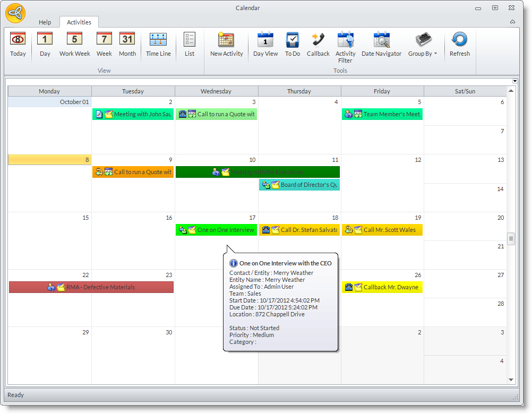
Task: Select Board of Director's appointment
Action: pyautogui.click(x=299, y=185)
